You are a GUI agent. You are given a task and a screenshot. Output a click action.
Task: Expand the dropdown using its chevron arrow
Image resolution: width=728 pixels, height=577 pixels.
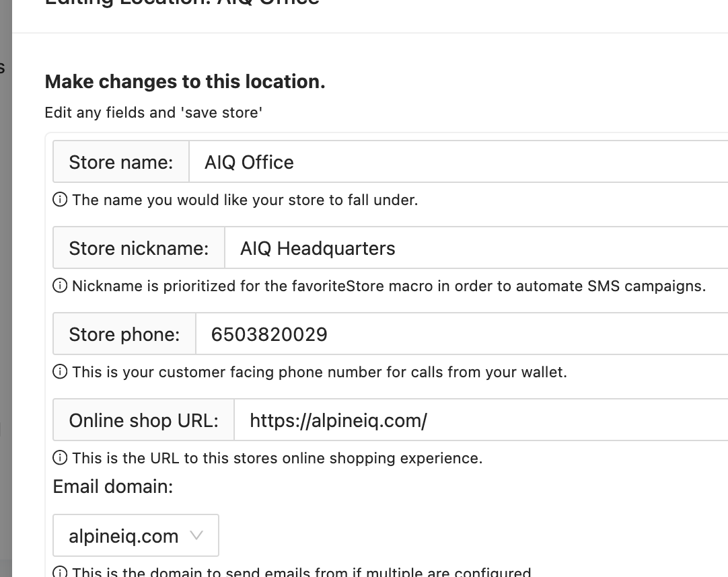pos(196,535)
